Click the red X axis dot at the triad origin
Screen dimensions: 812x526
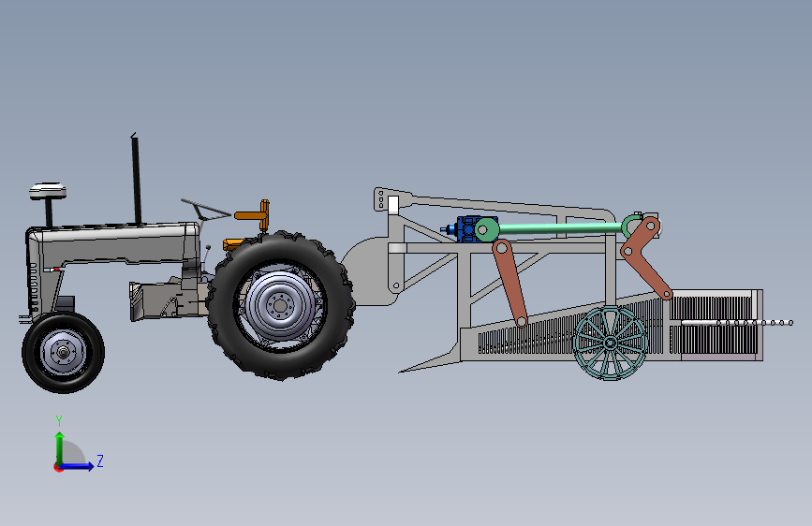[x=57, y=467]
